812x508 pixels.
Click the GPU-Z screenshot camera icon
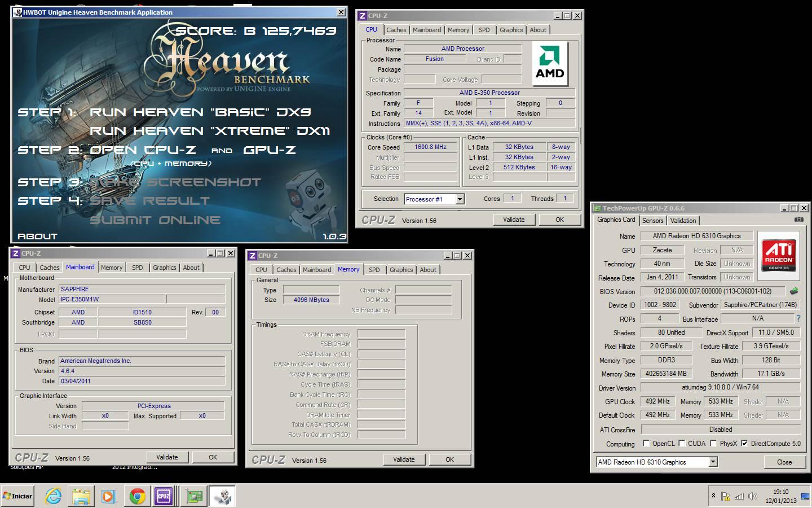798,220
